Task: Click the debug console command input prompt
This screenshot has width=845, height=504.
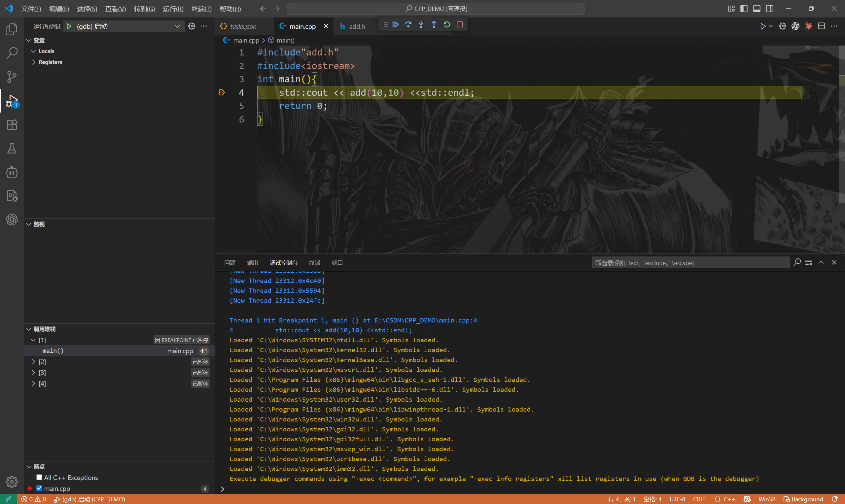Action: coord(530,489)
